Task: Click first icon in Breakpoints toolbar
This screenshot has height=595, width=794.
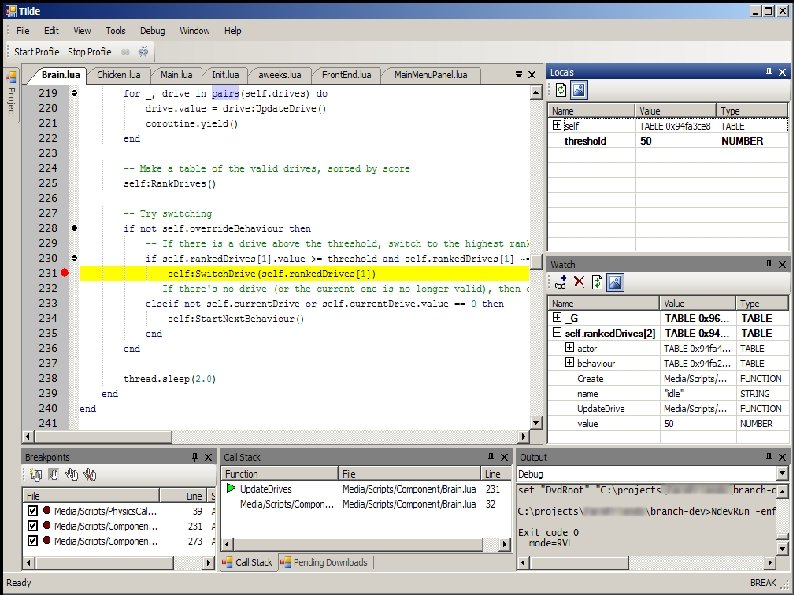Action: [x=35, y=474]
